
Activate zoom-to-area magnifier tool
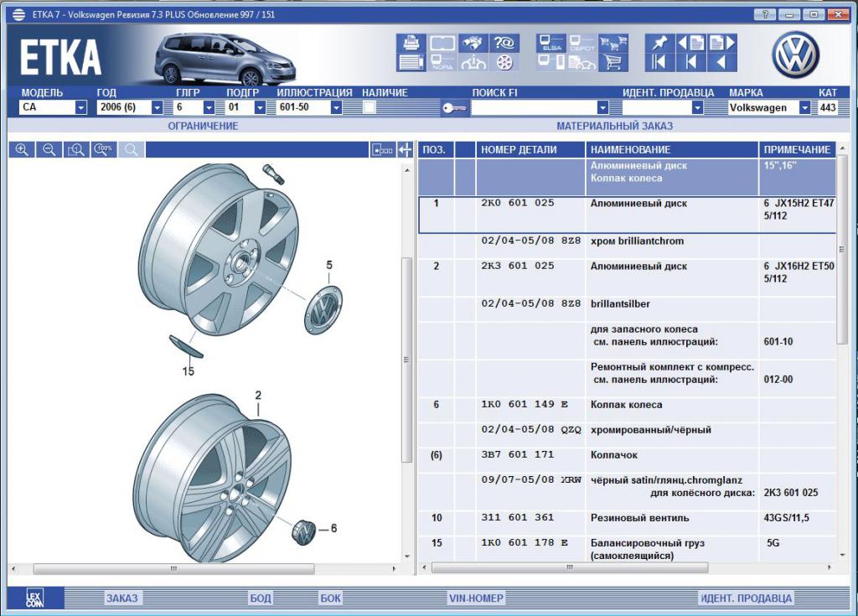coord(76,149)
